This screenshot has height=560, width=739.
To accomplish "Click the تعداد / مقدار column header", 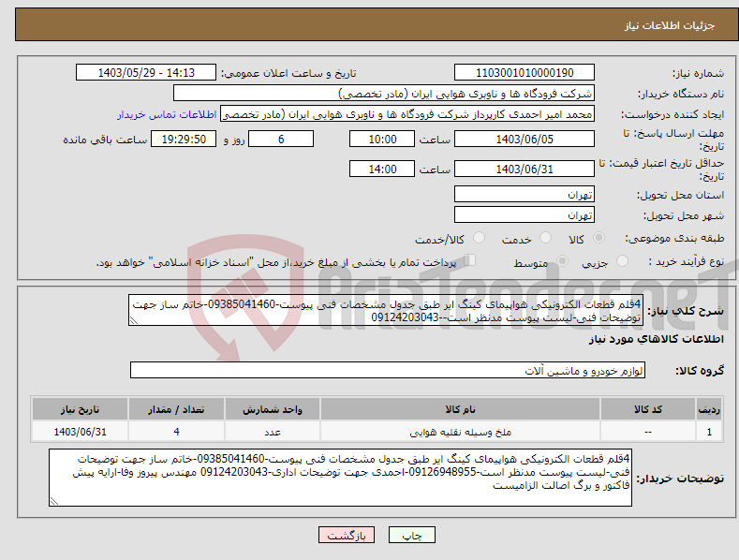I will click(176, 409).
